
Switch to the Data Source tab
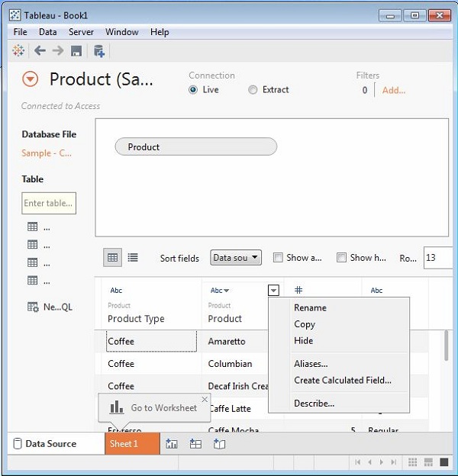point(56,444)
